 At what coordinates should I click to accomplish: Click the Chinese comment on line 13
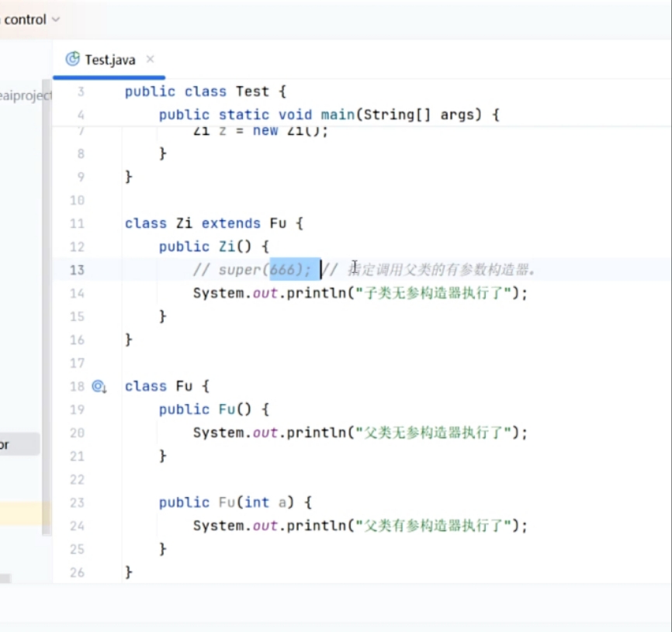tap(428, 270)
